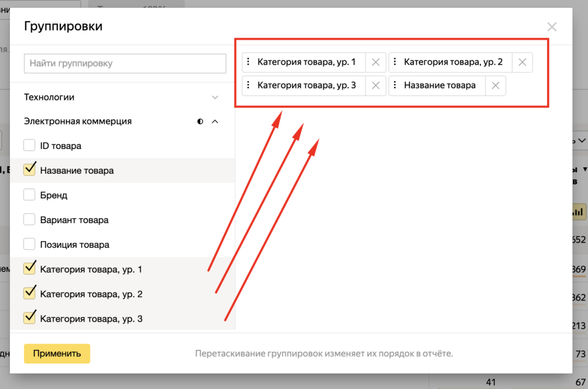
Task: Check the Вариант товара checkbox
Action: 29,219
